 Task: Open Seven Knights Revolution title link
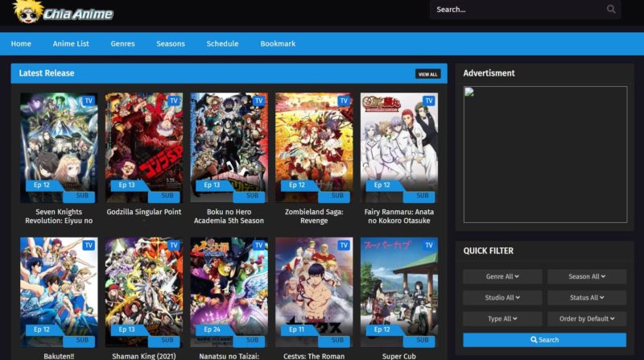(x=59, y=216)
